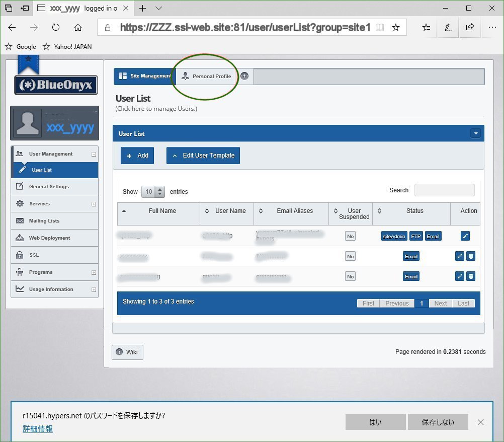
Task: Click the Add button to create a user
Action: point(137,156)
